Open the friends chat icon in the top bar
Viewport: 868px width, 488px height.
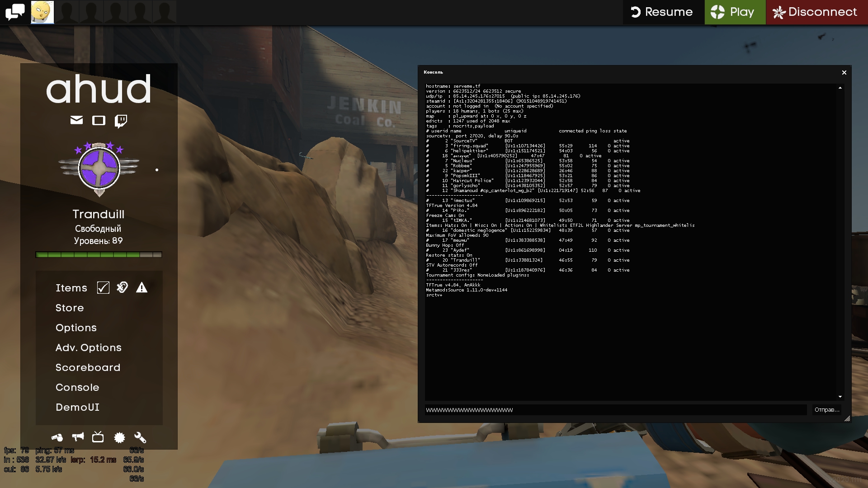15,12
